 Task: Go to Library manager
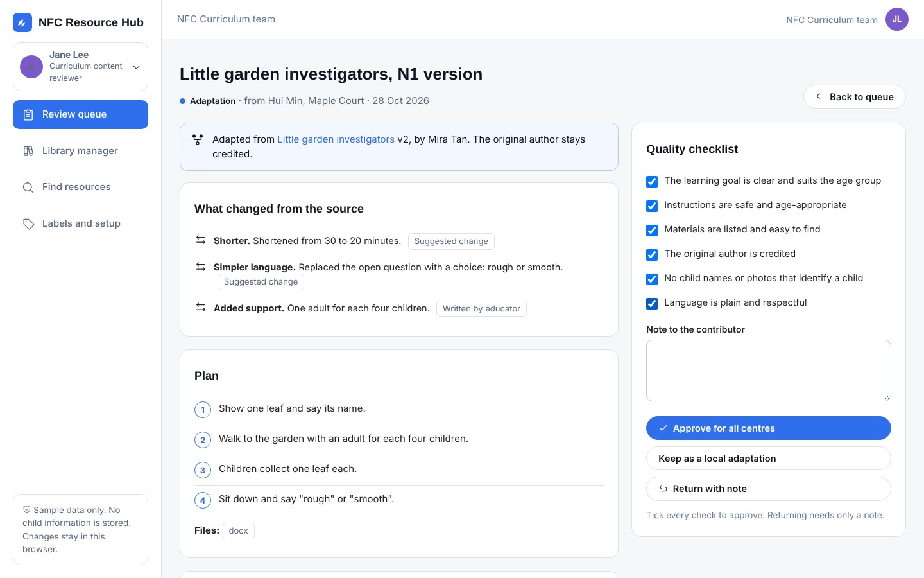point(80,151)
